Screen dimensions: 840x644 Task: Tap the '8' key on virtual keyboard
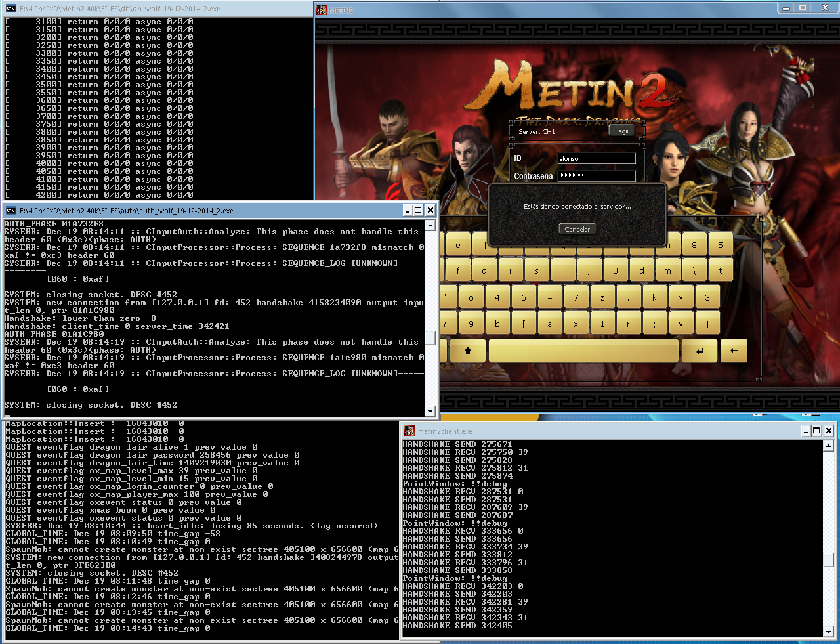[694, 246]
